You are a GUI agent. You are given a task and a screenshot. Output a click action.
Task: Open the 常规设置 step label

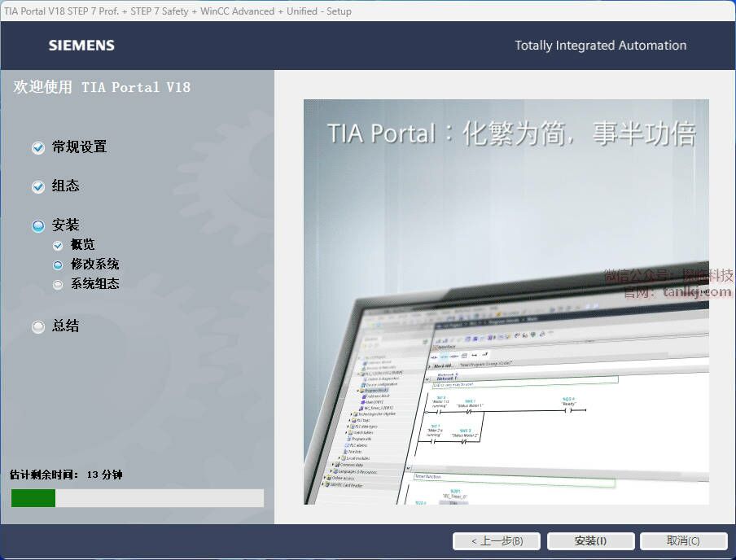pyautogui.click(x=79, y=147)
